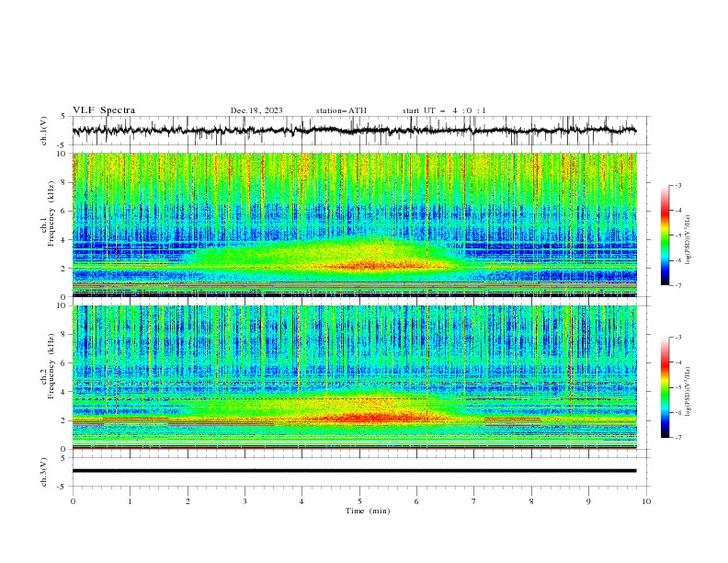Click the ch.2 color bar log(PSD) label
The height and width of the screenshot is (563, 728).
(688, 392)
